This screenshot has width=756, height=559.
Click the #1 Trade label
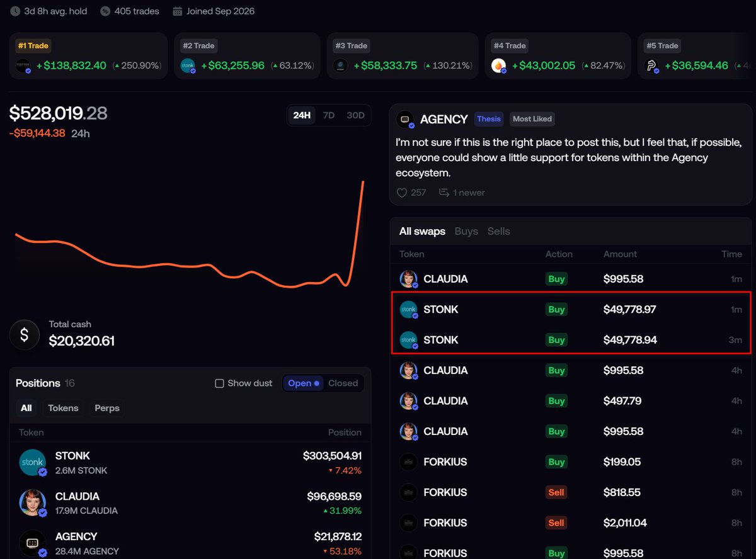(x=34, y=46)
